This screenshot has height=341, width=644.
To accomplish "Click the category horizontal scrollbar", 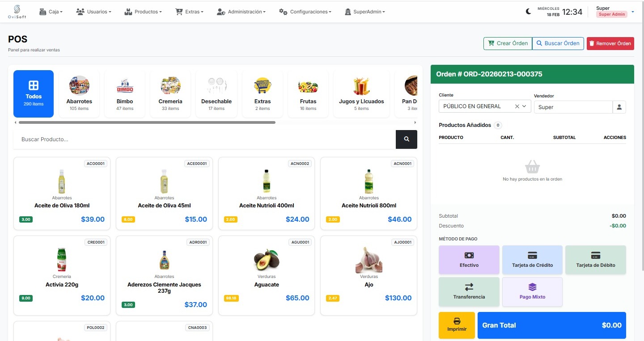I will click(x=147, y=122).
